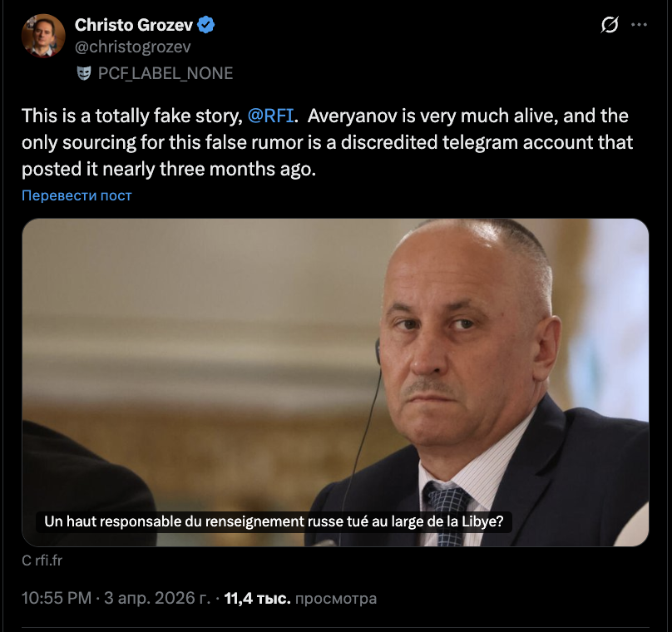Open Christo Grozev's profile avatar
The image size is (672, 632).
pos(43,36)
